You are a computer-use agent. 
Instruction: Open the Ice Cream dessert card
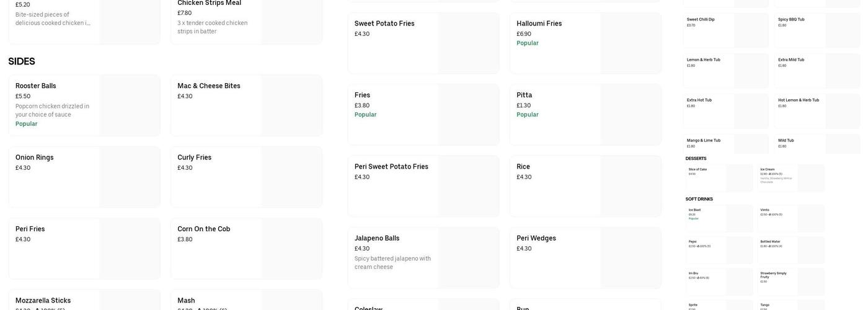(791, 178)
